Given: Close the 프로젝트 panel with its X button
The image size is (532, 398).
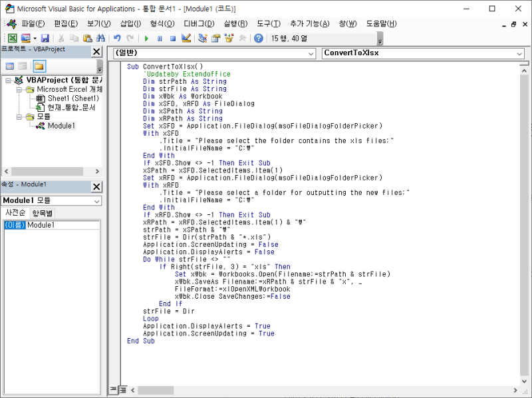Looking at the screenshot, I should click(x=96, y=52).
